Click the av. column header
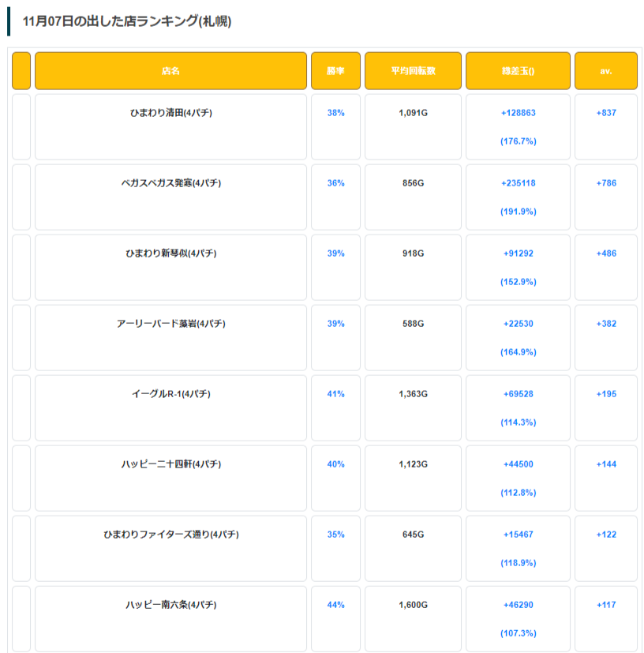644x653 pixels. (x=606, y=71)
